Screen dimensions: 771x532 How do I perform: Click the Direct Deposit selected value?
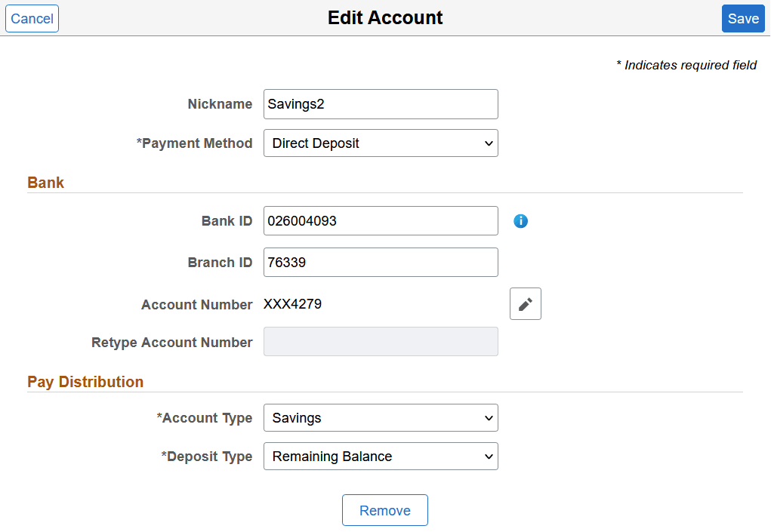coord(314,143)
